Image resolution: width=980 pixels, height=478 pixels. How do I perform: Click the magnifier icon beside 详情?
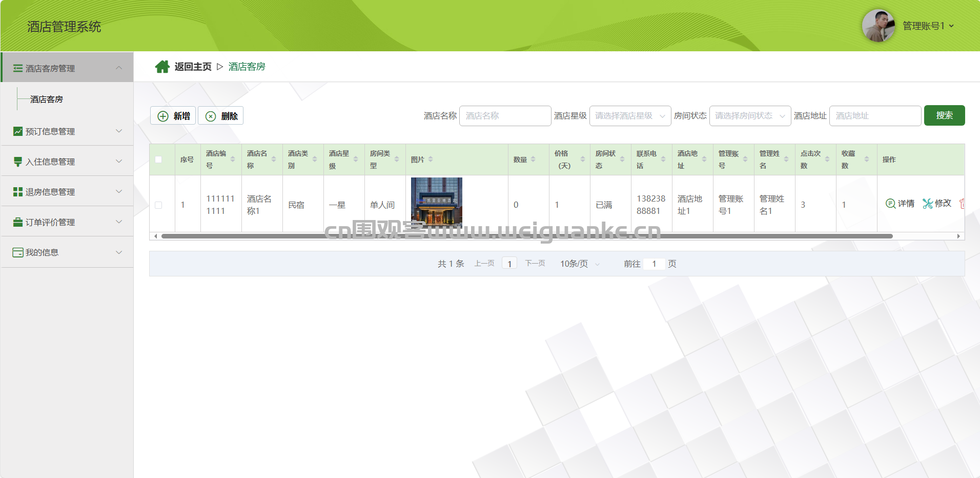point(890,204)
